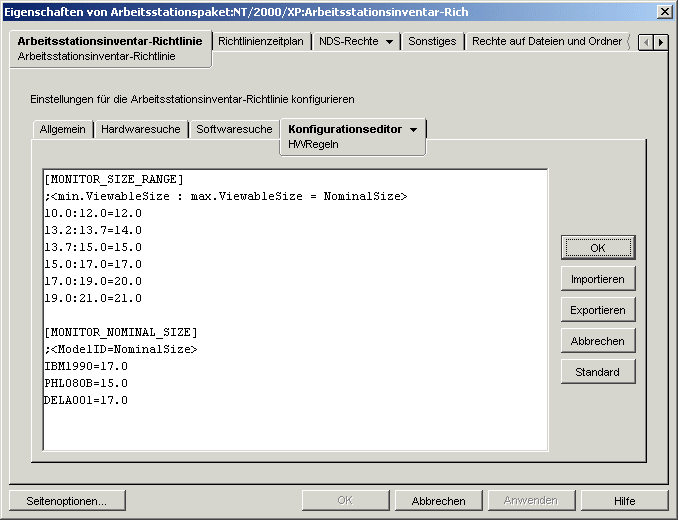The width and height of the screenshot is (678, 520).
Task: Click the Importieren button
Action: [x=598, y=279]
